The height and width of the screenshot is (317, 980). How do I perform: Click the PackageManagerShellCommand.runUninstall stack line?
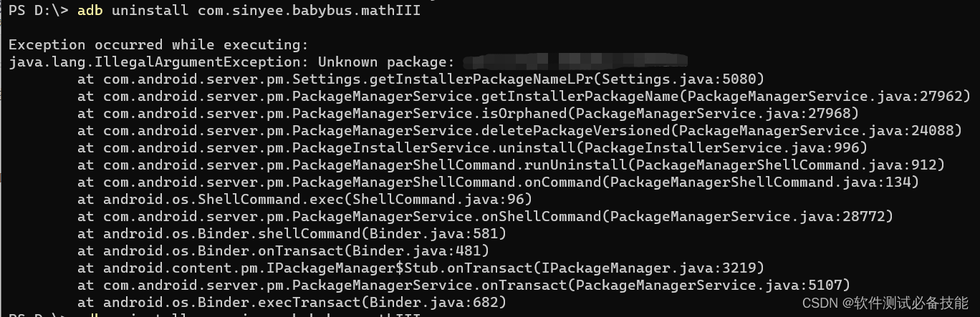point(511,165)
